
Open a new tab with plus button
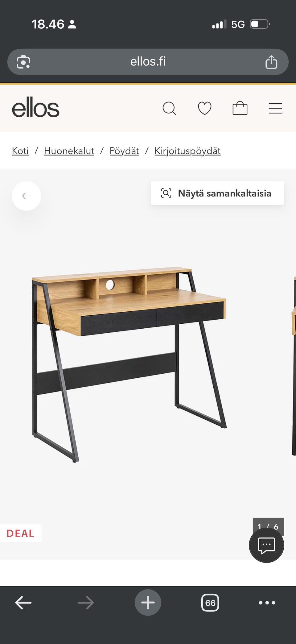pyautogui.click(x=148, y=603)
